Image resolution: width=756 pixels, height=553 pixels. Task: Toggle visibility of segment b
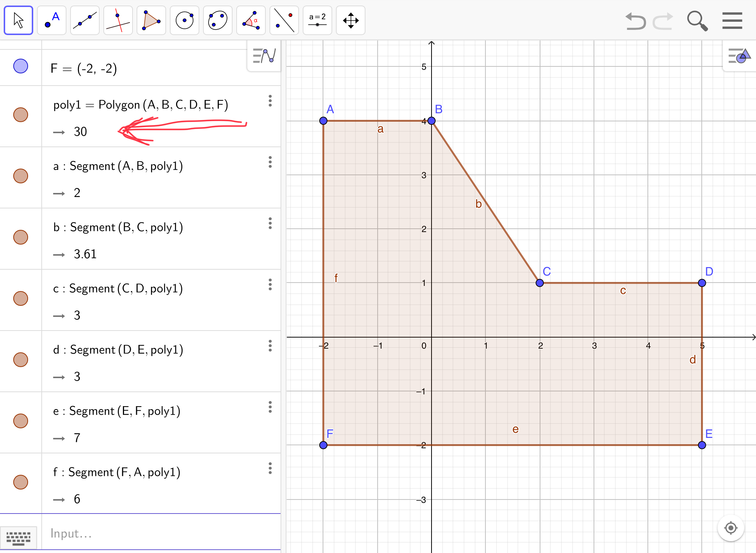(21, 237)
